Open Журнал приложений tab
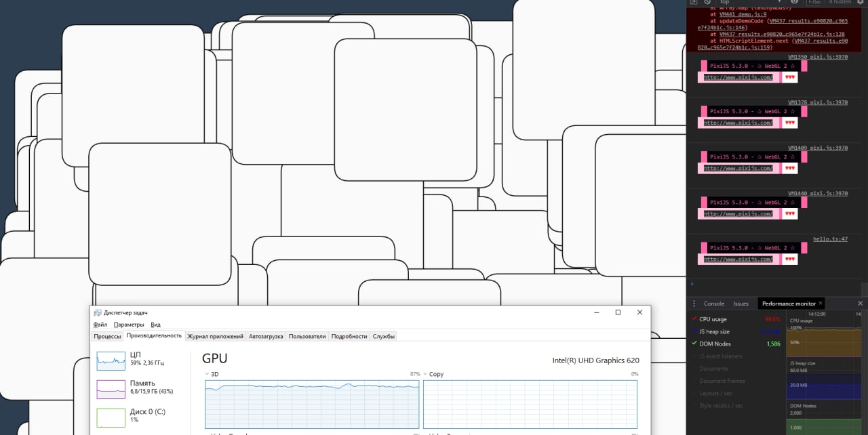868x435 pixels. (x=215, y=336)
